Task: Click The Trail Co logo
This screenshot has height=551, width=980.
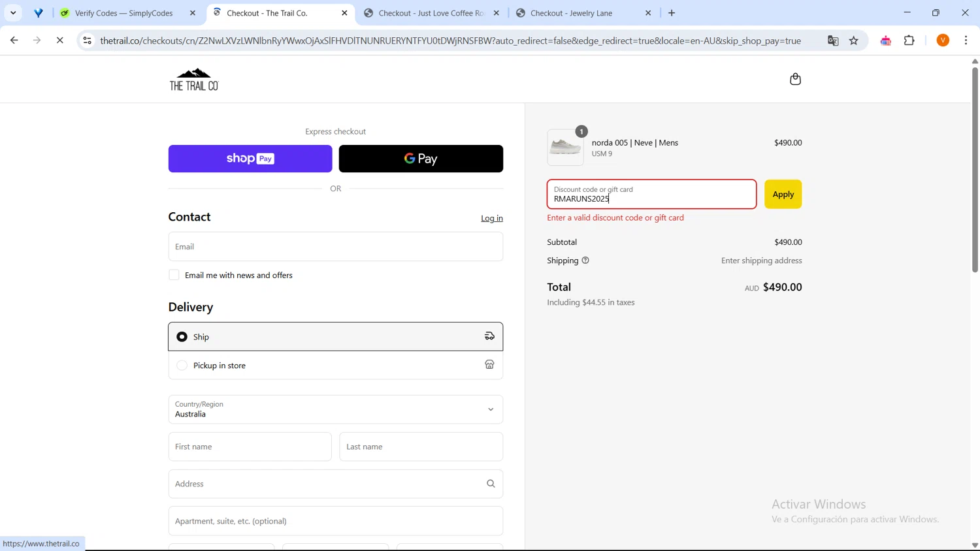Action: coord(194,79)
